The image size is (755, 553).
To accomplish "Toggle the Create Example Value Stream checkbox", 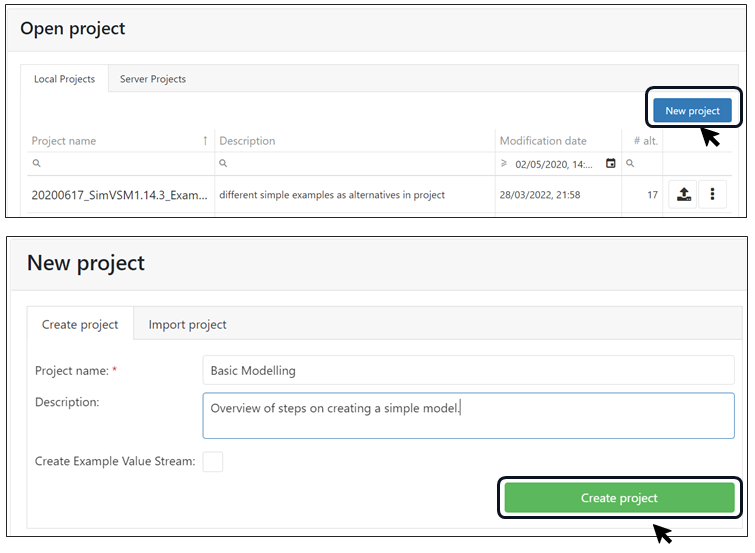I will (x=213, y=461).
